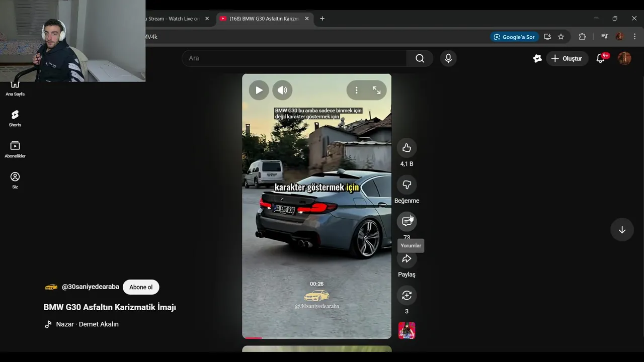Click the URL text in address bar
Viewport: 644px width, 362px height.
pos(152,37)
